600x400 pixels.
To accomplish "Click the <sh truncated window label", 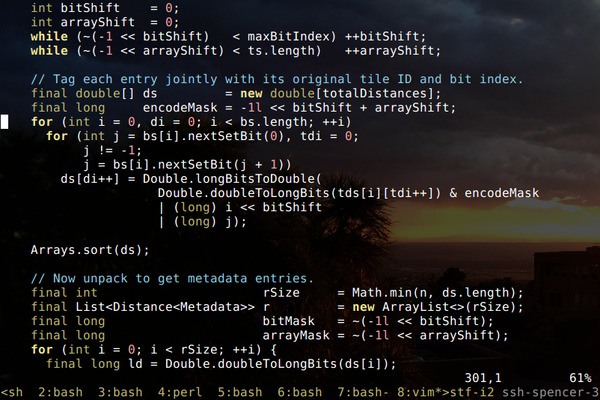I will (x=11, y=392).
